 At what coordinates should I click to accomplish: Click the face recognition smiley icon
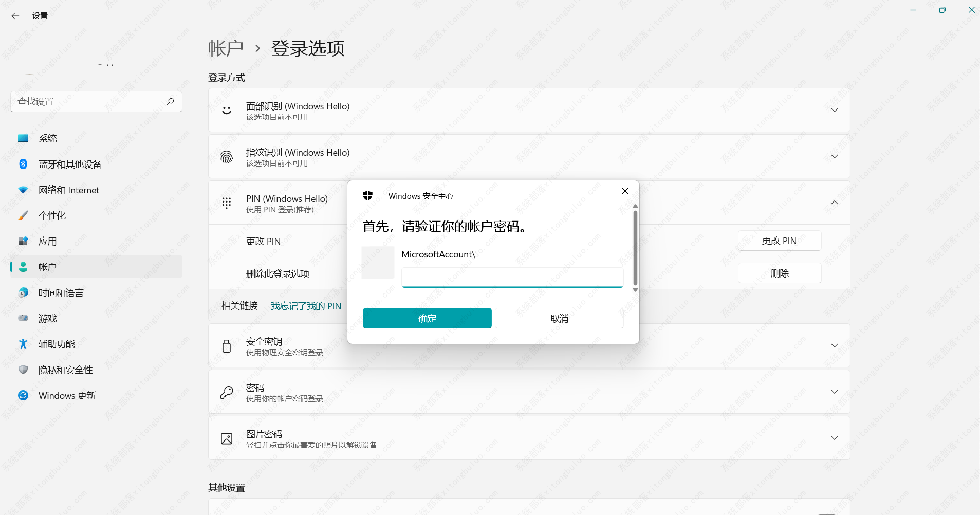point(226,110)
